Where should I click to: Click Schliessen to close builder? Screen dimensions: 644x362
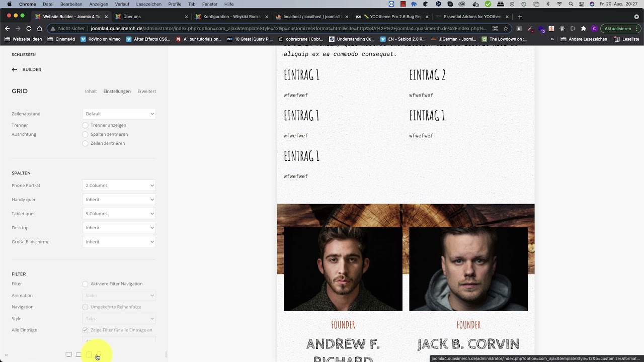[24, 54]
